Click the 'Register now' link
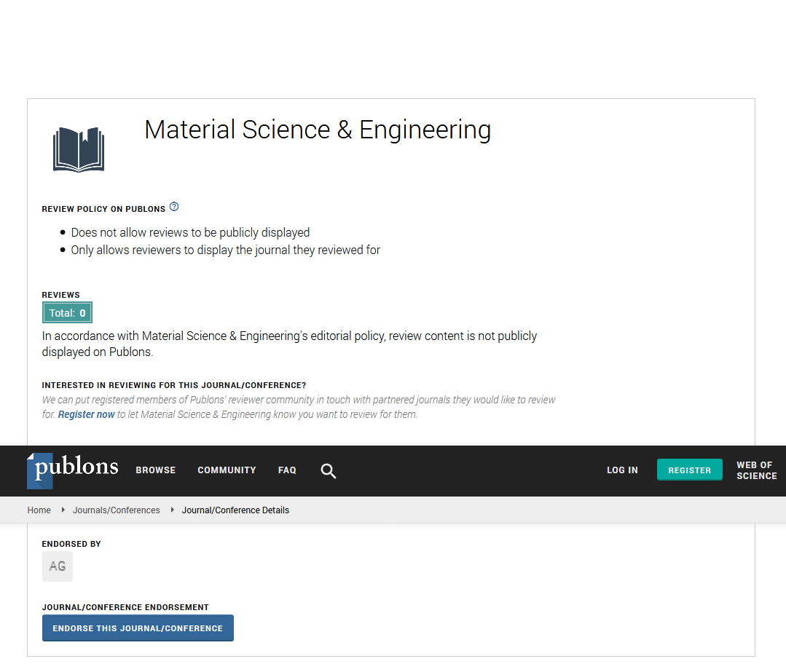This screenshot has height=672, width=786. click(87, 415)
